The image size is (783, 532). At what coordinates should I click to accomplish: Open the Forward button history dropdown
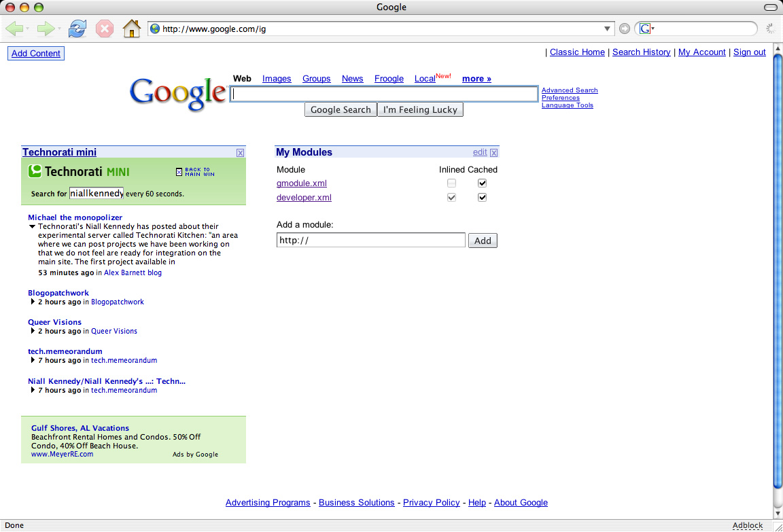tap(59, 29)
